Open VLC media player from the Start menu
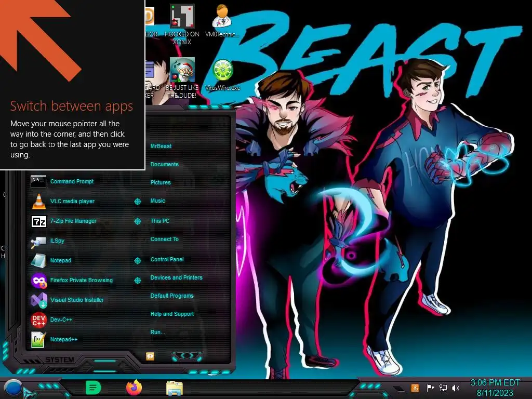The height and width of the screenshot is (399, 532). (63, 201)
